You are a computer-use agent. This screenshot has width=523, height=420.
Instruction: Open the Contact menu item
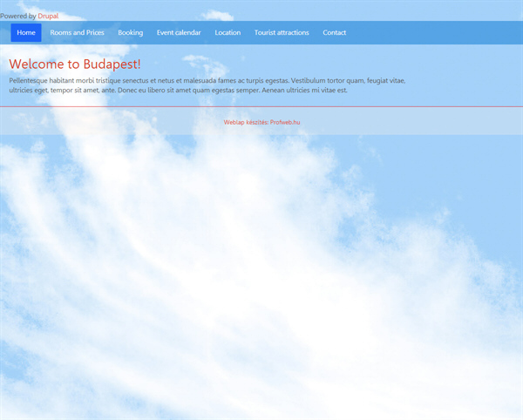tap(334, 32)
